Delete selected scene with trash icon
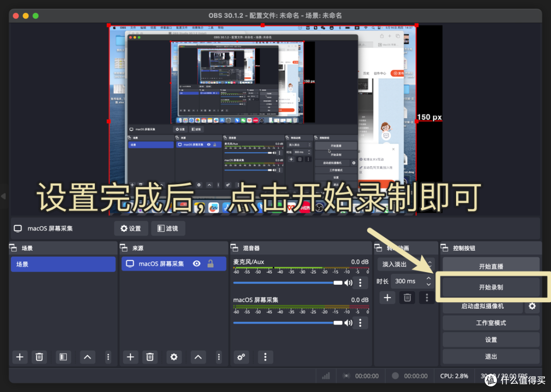This screenshot has height=392, width=551. coord(39,357)
